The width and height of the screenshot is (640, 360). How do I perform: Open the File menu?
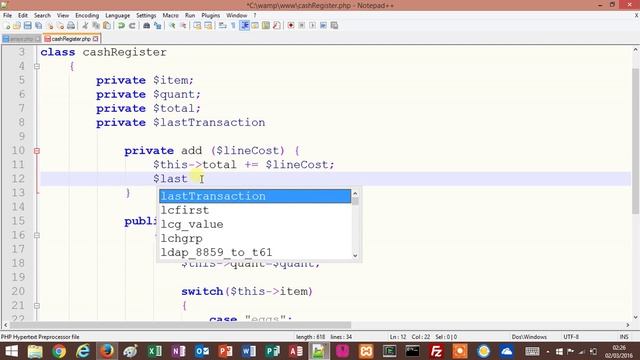click(7, 15)
